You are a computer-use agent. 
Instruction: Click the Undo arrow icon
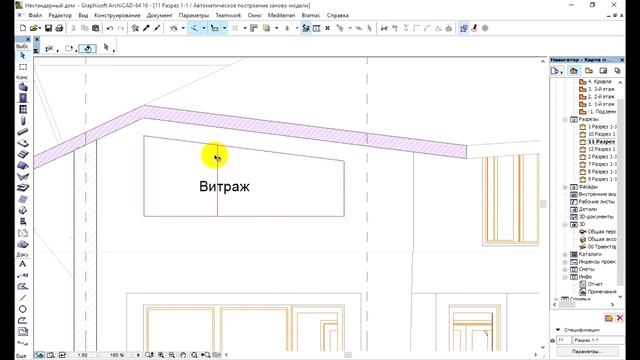tap(110, 28)
